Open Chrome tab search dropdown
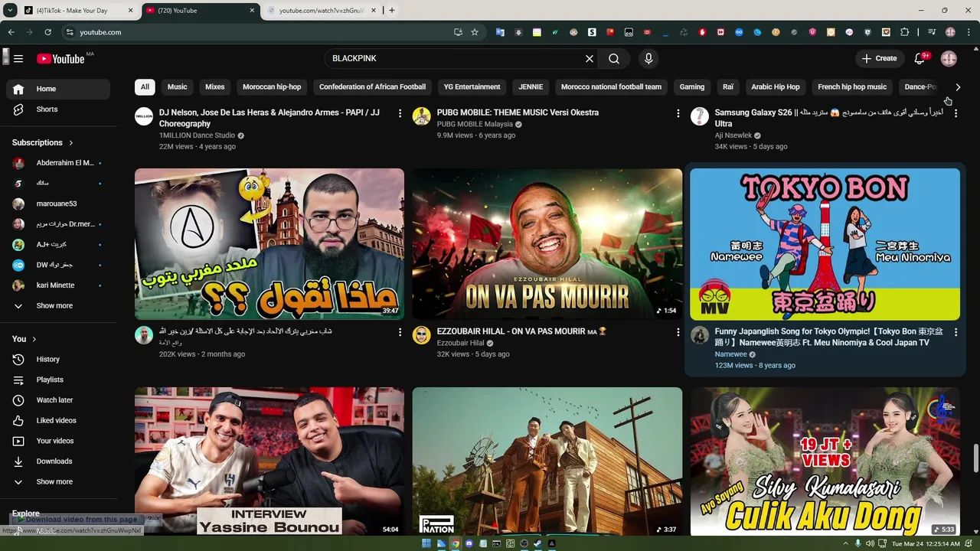Viewport: 980px width, 551px height. [x=10, y=10]
